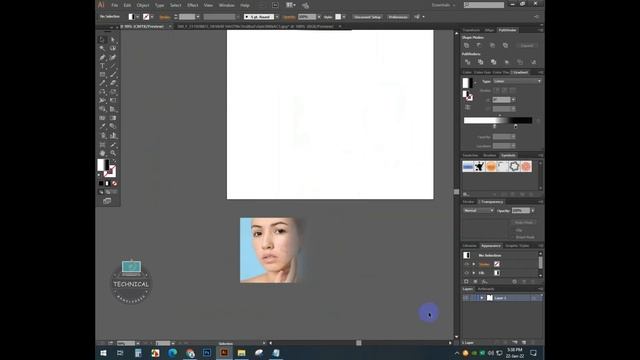Select the Eyedropper tool

click(102, 127)
